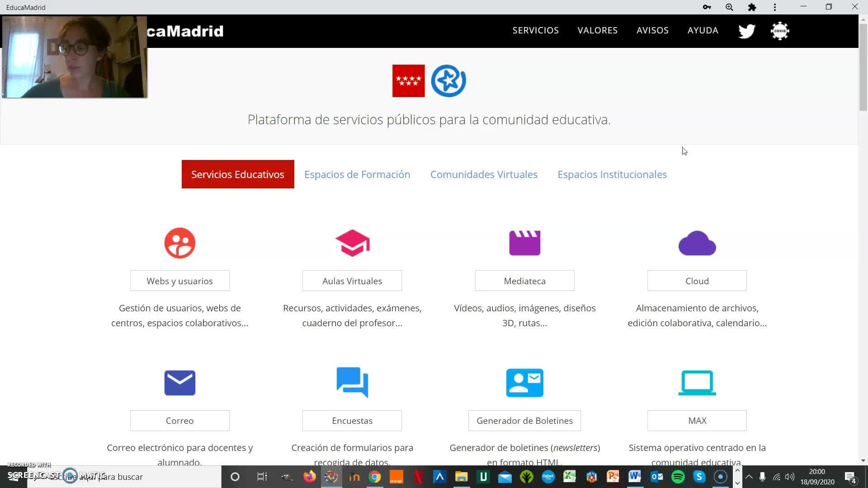The height and width of the screenshot is (488, 868).
Task: Select the Espacios Institucionales tab
Action: tap(612, 174)
